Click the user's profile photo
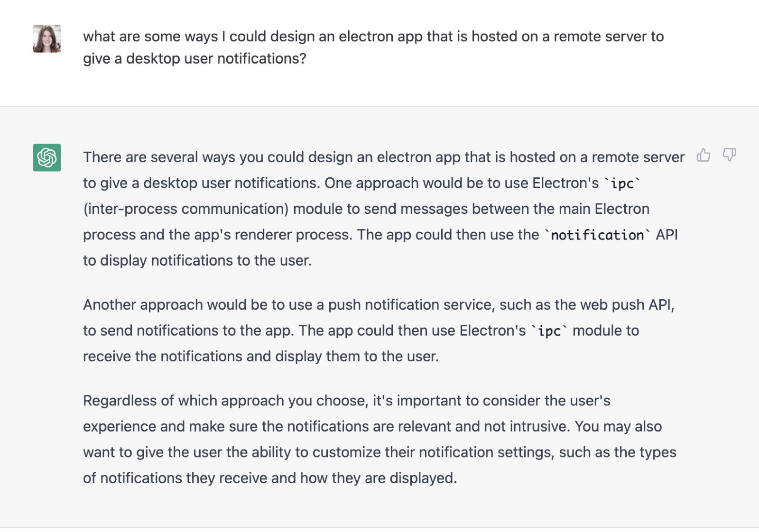 [x=47, y=38]
